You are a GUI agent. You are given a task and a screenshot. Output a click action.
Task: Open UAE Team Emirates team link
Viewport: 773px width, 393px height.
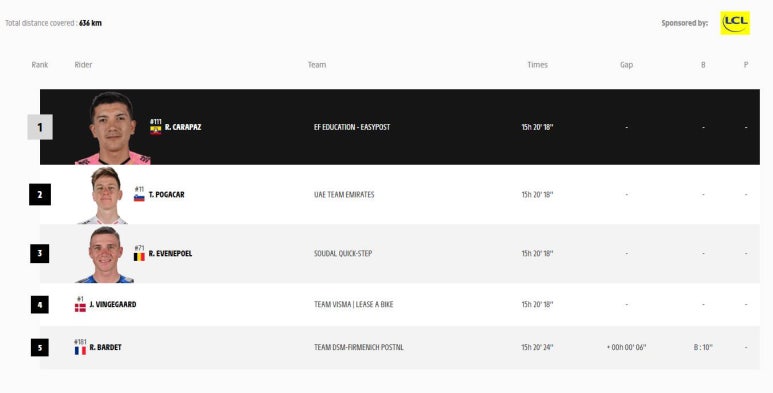344,195
